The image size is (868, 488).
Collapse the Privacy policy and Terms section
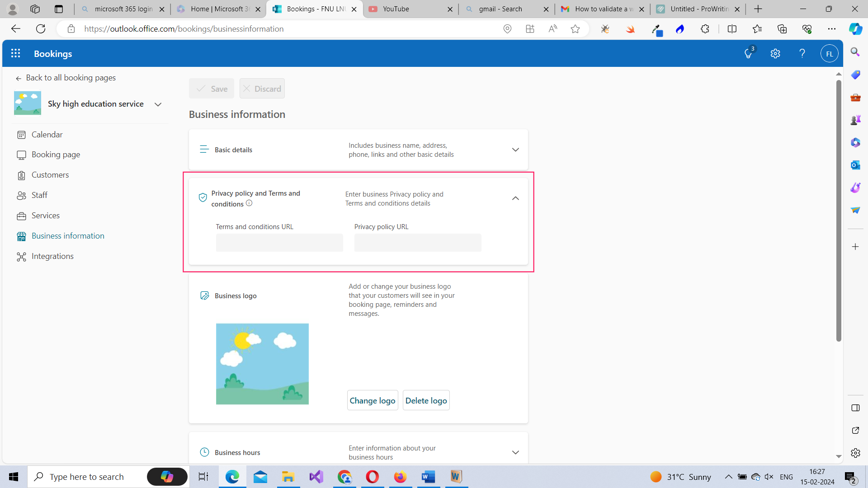pyautogui.click(x=515, y=198)
